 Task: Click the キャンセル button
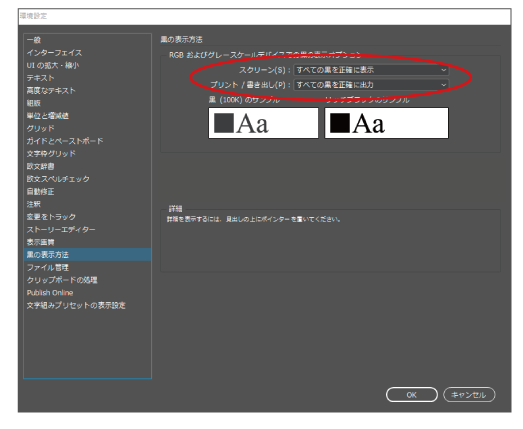pyautogui.click(x=469, y=395)
